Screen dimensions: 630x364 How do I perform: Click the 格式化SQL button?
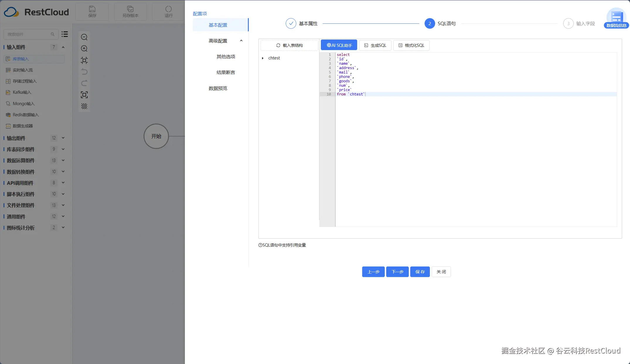point(411,45)
